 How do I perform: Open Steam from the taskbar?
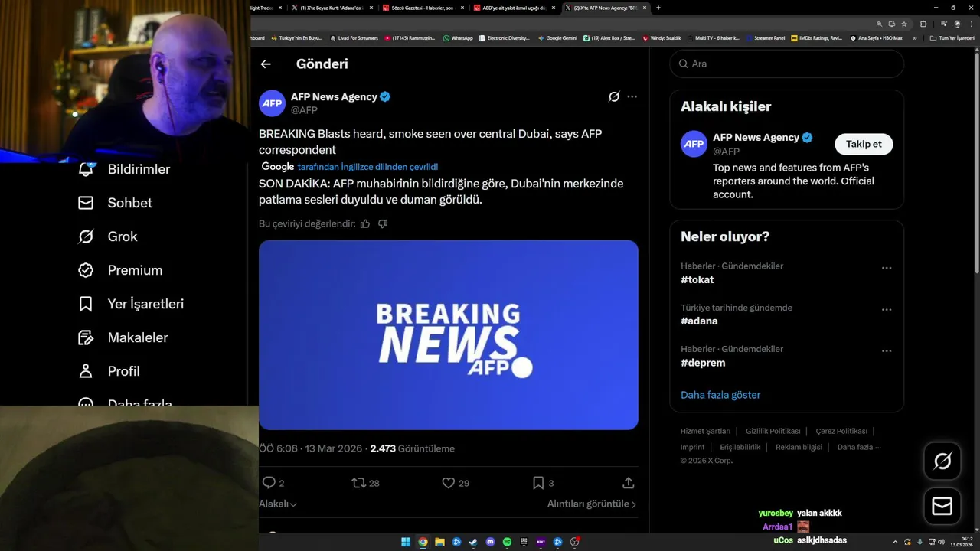click(x=473, y=542)
